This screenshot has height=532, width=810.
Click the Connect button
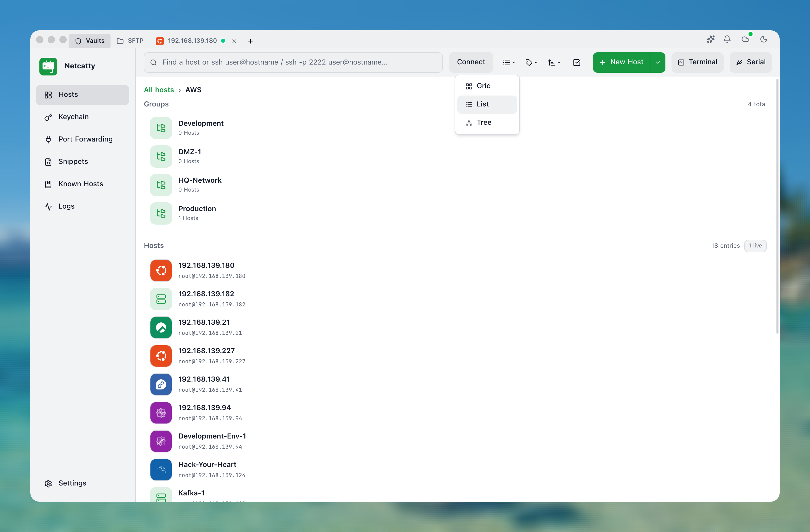coord(471,62)
